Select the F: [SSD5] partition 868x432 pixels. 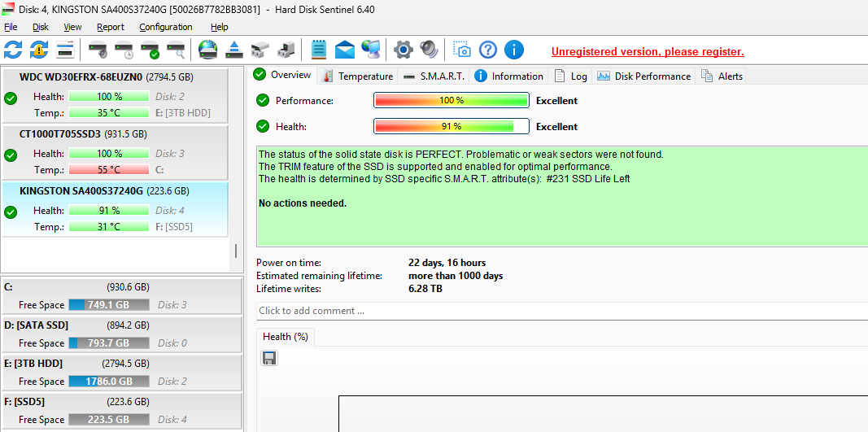pos(121,410)
